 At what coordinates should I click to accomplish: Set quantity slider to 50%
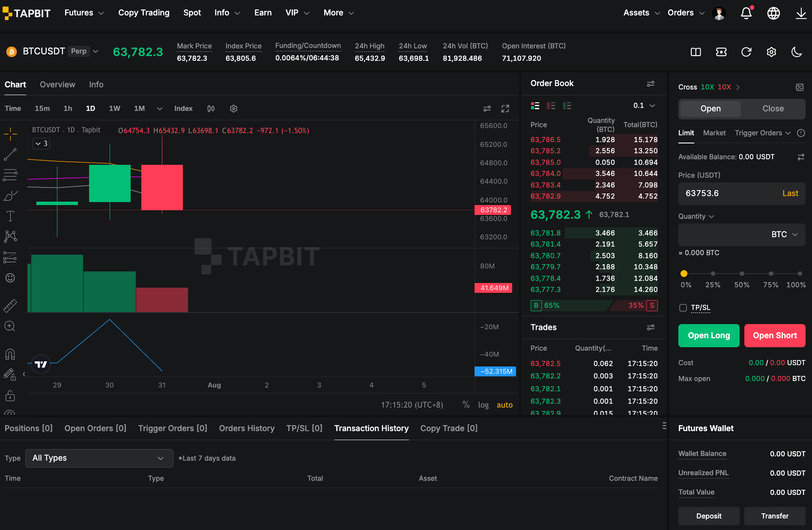pyautogui.click(x=742, y=274)
